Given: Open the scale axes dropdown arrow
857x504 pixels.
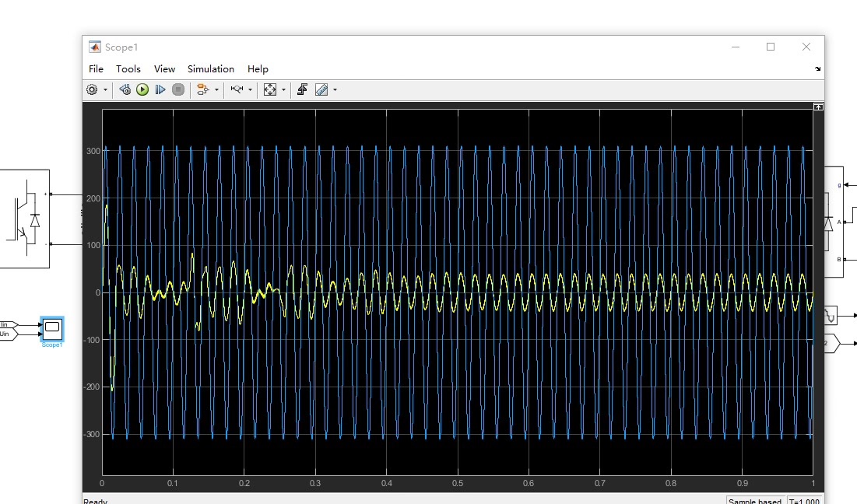Looking at the screenshot, I should [283, 90].
